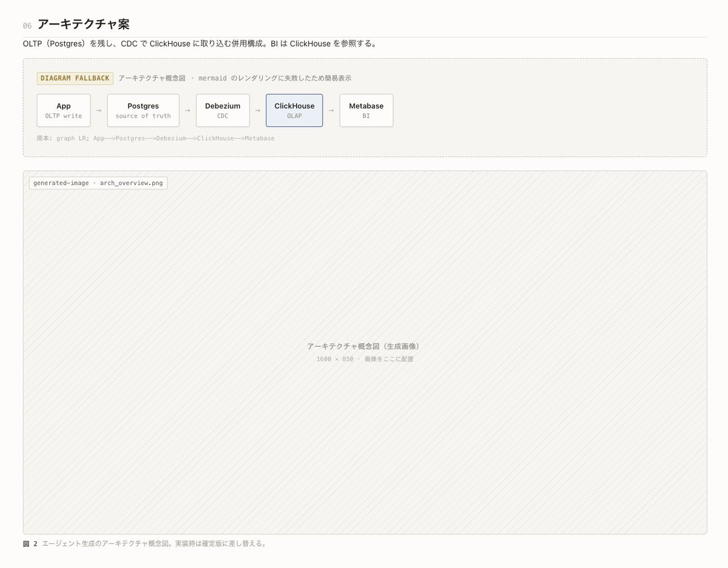Click the App OLTP write node
This screenshot has width=728, height=568.
click(x=64, y=110)
